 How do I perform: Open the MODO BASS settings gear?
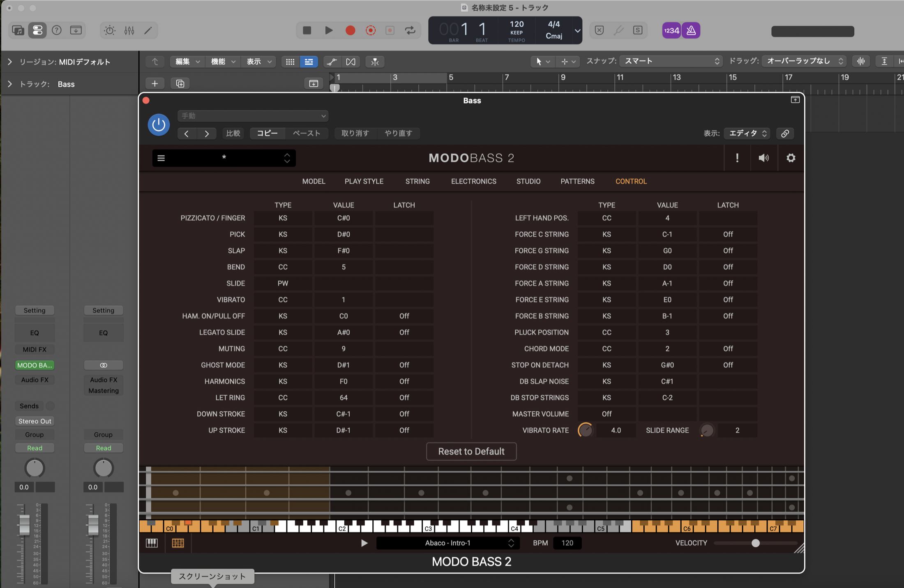pyautogui.click(x=791, y=158)
